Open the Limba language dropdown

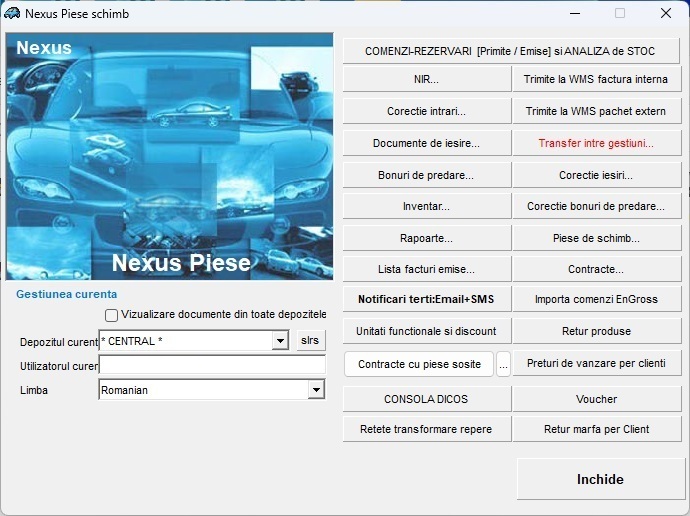pyautogui.click(x=316, y=390)
